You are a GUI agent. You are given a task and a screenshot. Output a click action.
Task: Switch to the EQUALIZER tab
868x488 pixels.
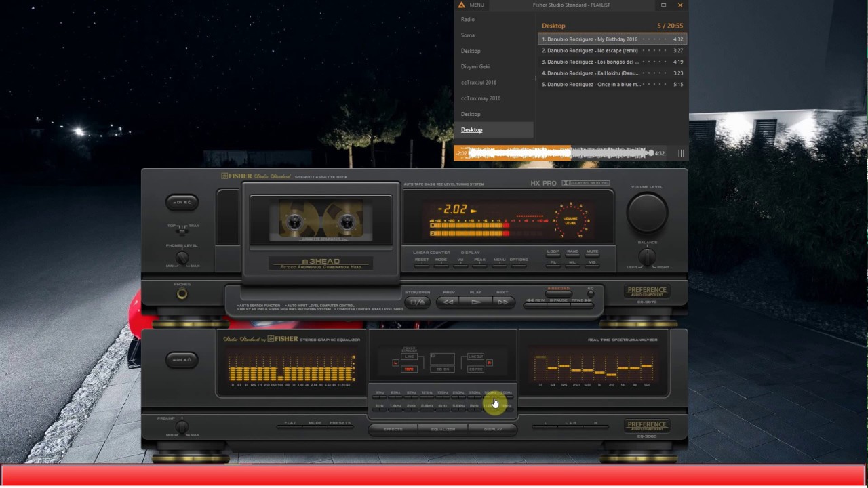(x=443, y=430)
